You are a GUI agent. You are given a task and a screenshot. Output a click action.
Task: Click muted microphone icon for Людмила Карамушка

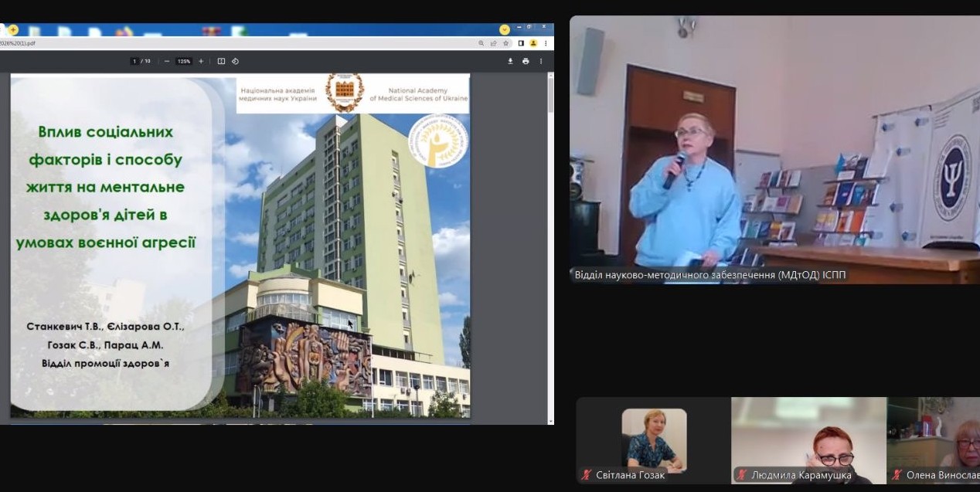[x=743, y=475]
